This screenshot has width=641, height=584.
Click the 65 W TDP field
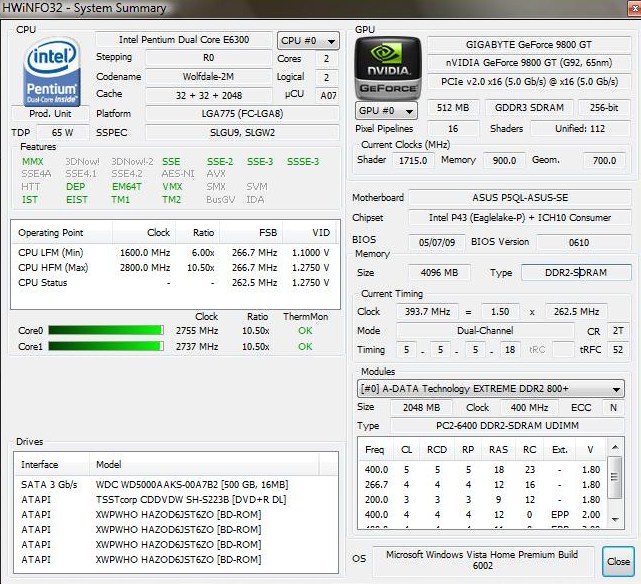pos(63,132)
